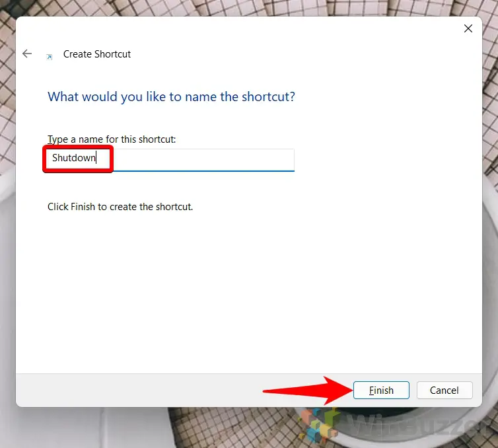Click the shortcut name input field
The image size is (498, 448).
pyautogui.click(x=171, y=160)
